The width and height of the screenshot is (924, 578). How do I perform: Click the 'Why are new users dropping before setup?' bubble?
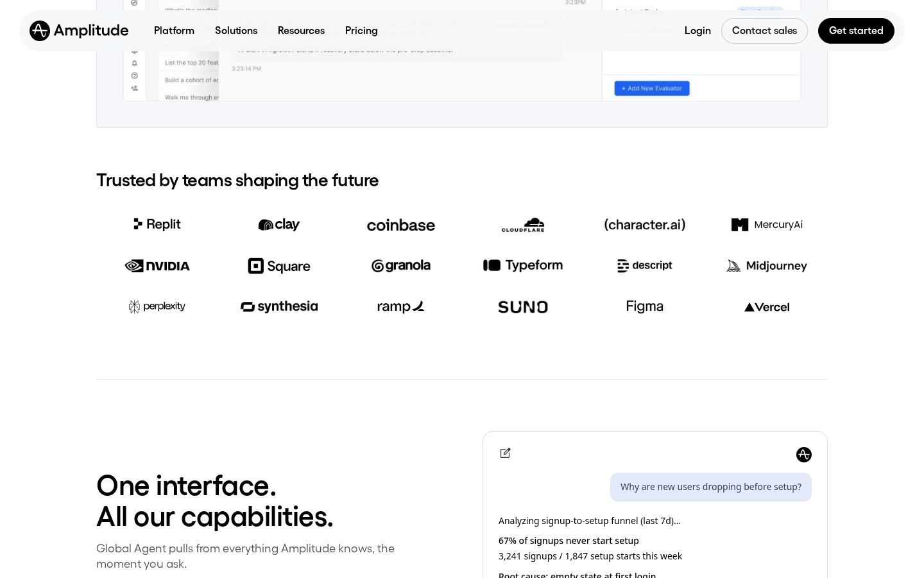[711, 487]
